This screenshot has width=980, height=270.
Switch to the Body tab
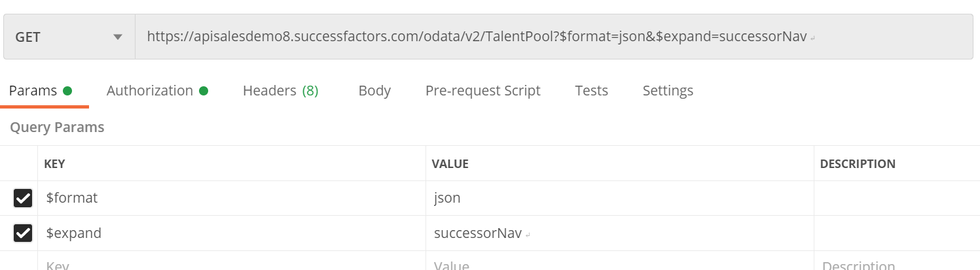tap(374, 91)
